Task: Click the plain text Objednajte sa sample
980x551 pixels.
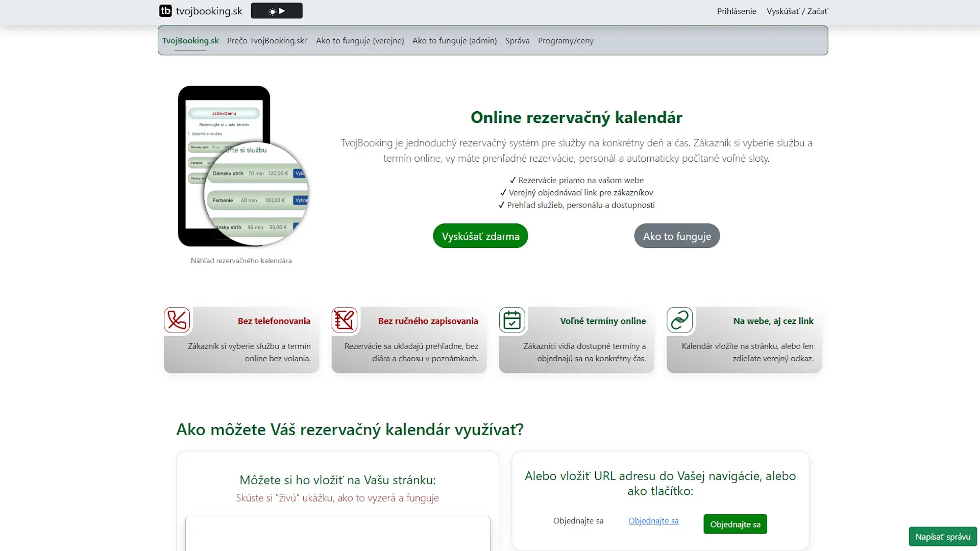Action: [x=578, y=520]
